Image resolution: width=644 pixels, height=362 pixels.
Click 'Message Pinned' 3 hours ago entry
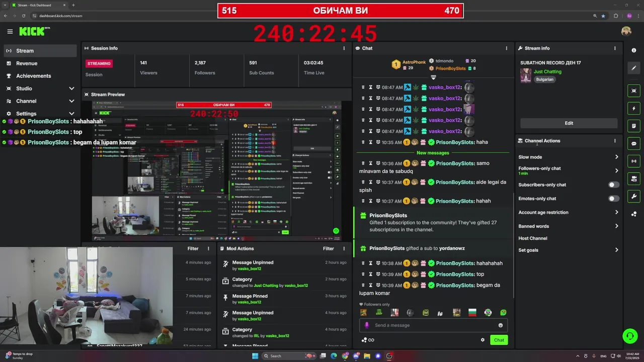click(284, 299)
